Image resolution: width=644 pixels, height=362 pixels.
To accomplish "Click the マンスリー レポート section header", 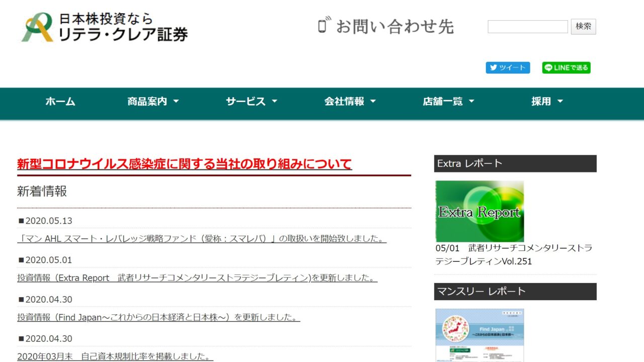I will coord(515,292).
